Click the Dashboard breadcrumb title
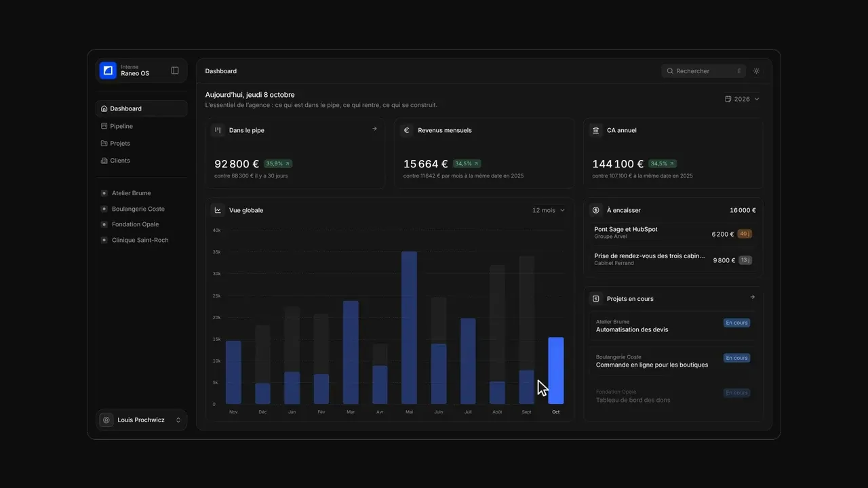The width and height of the screenshot is (868, 488). point(221,71)
